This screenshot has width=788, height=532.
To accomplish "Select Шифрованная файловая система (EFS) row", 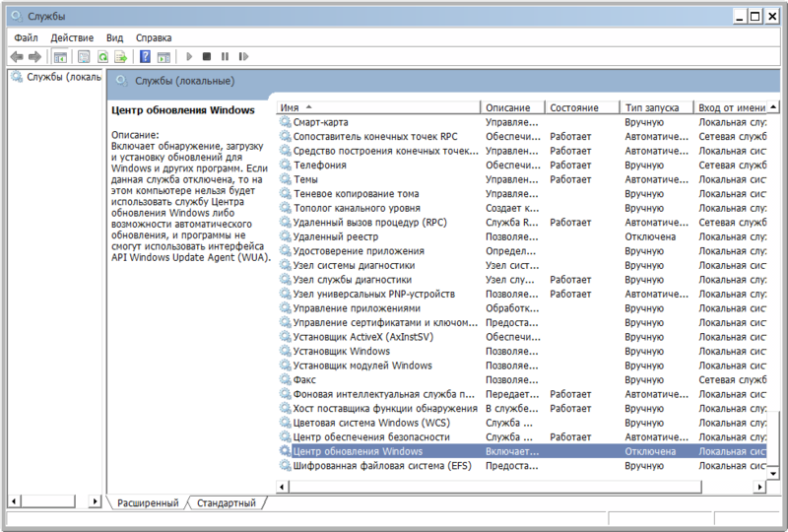I will 522,466.
